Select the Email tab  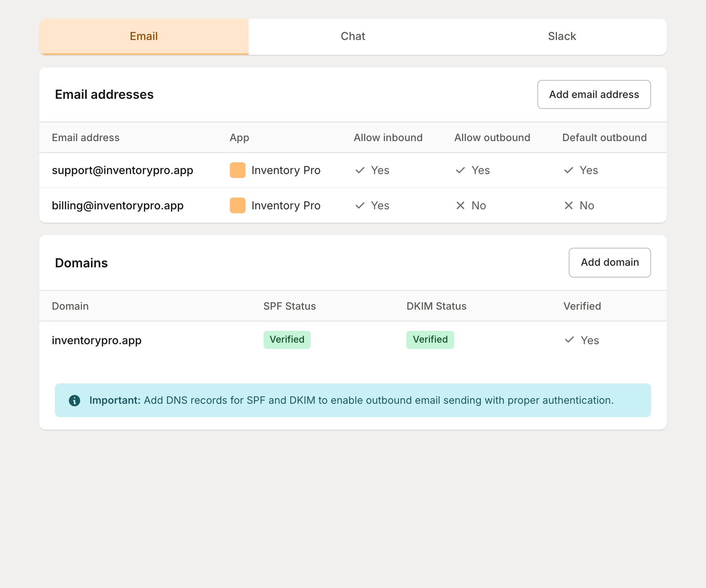(x=144, y=36)
